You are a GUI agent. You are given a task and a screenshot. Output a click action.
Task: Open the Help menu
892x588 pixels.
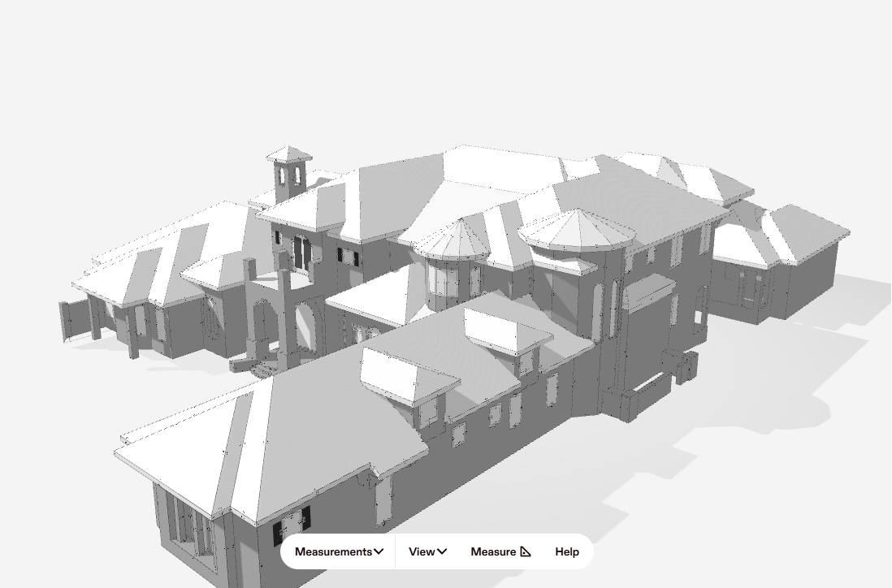pos(566,551)
